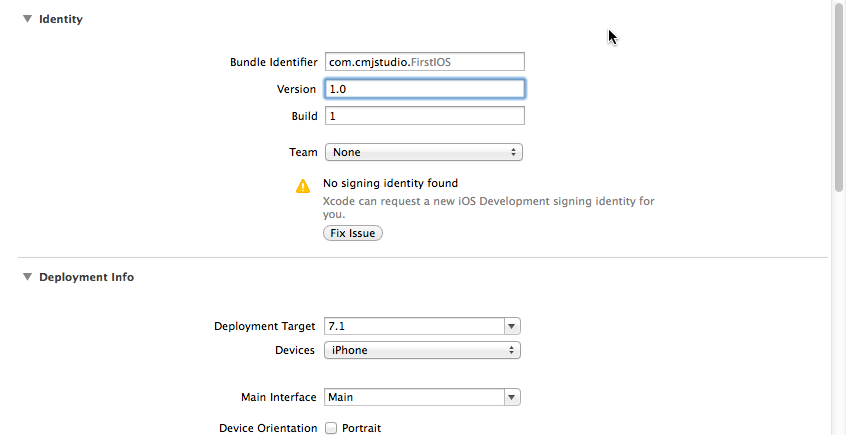Collapse the Deployment Info disclosure triangle

[x=27, y=277]
